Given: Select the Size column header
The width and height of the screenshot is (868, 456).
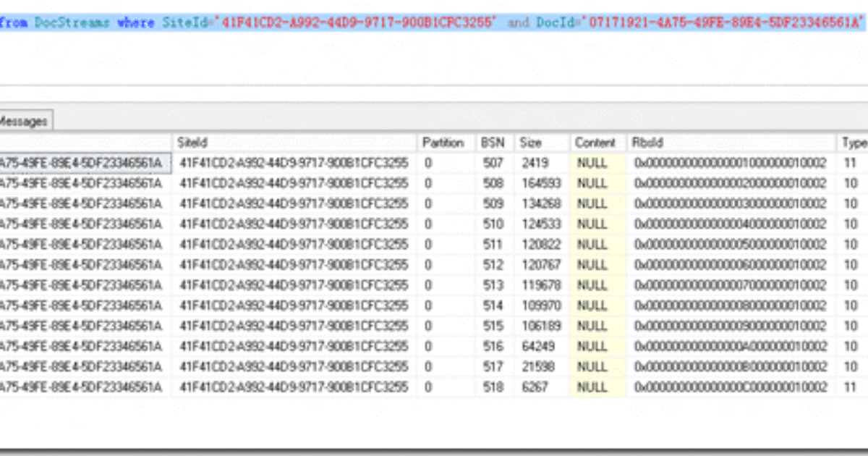Looking at the screenshot, I should point(530,143).
